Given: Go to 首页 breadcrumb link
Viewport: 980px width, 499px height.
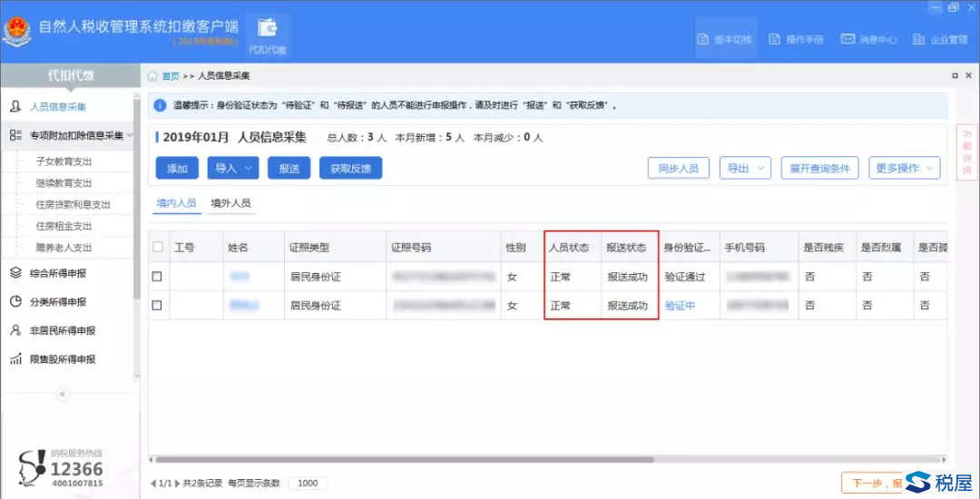Looking at the screenshot, I should coord(171,76).
